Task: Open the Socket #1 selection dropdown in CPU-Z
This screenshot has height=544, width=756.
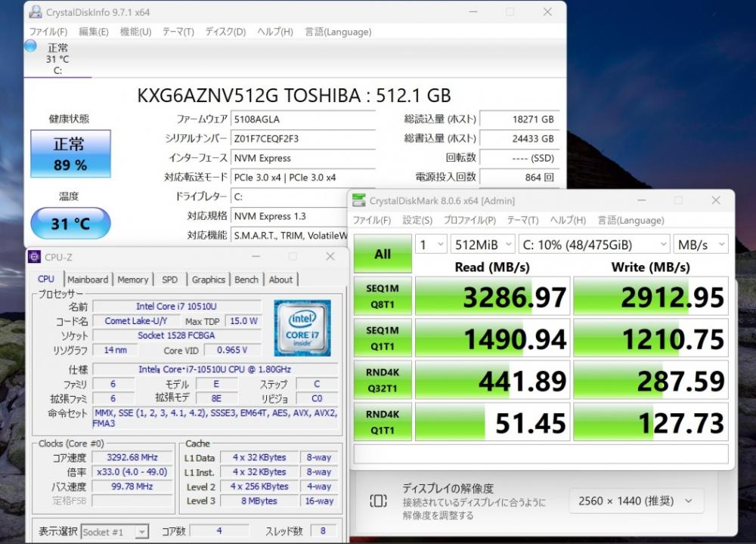Action: coord(115,532)
